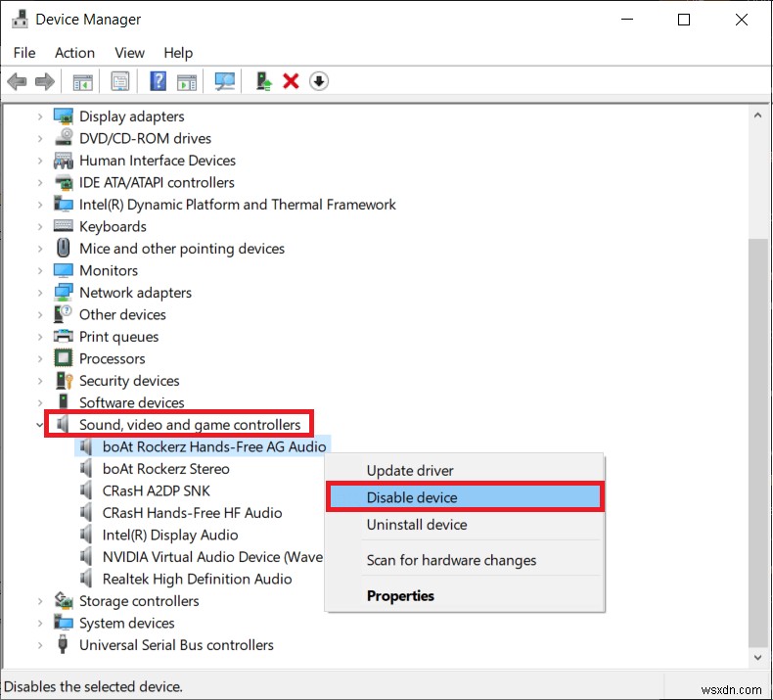Select NVIDIA Virtual Audio Device entry

pyautogui.click(x=212, y=557)
